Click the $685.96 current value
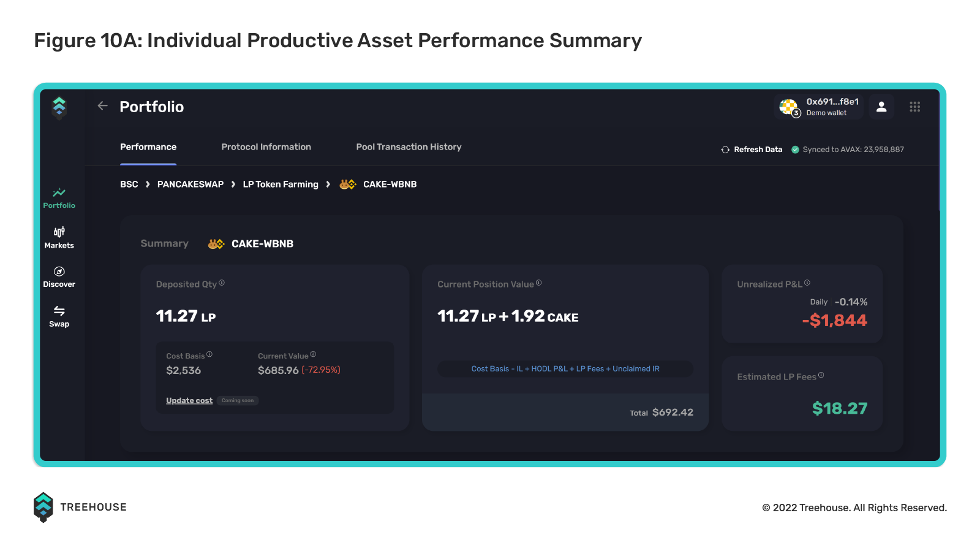Image resolution: width=980 pixels, height=548 pixels. (278, 370)
